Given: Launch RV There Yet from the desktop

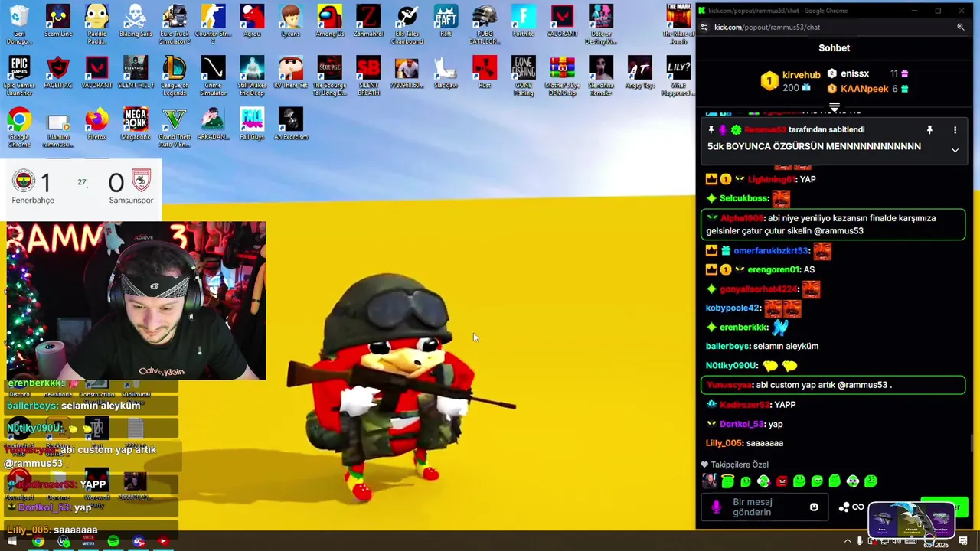Looking at the screenshot, I should pyautogui.click(x=290, y=73).
